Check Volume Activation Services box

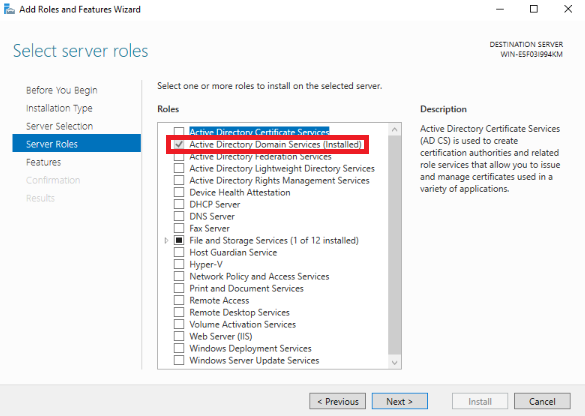click(x=179, y=324)
